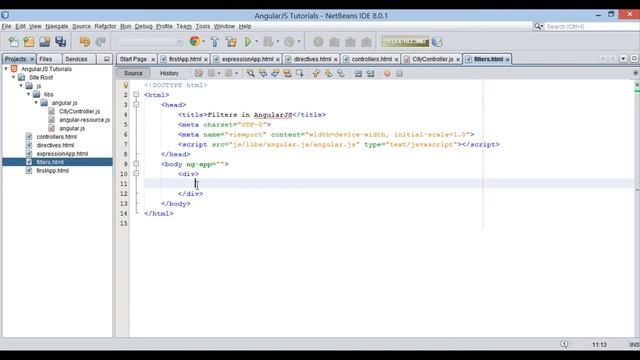Viewport: 640px width, 360px height.
Task: Switch to the CityController.js editor tab
Action: [x=432, y=59]
